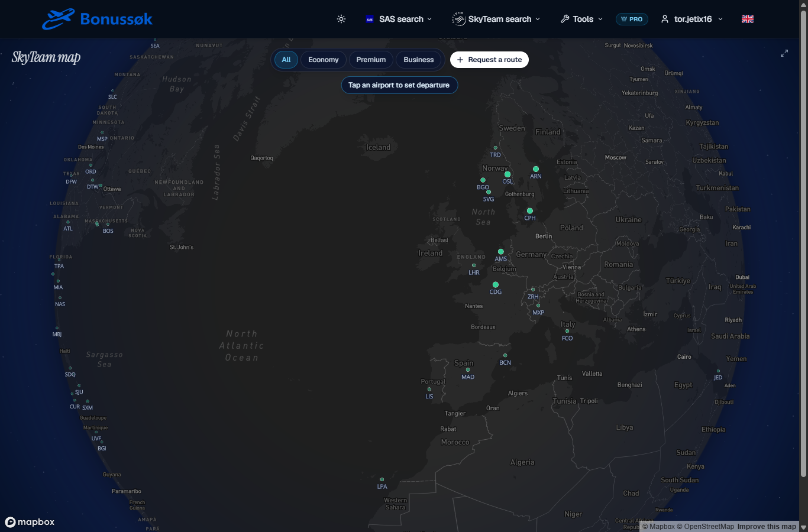This screenshot has height=532, width=808.
Task: Click Improve this map link
Action: (767, 527)
